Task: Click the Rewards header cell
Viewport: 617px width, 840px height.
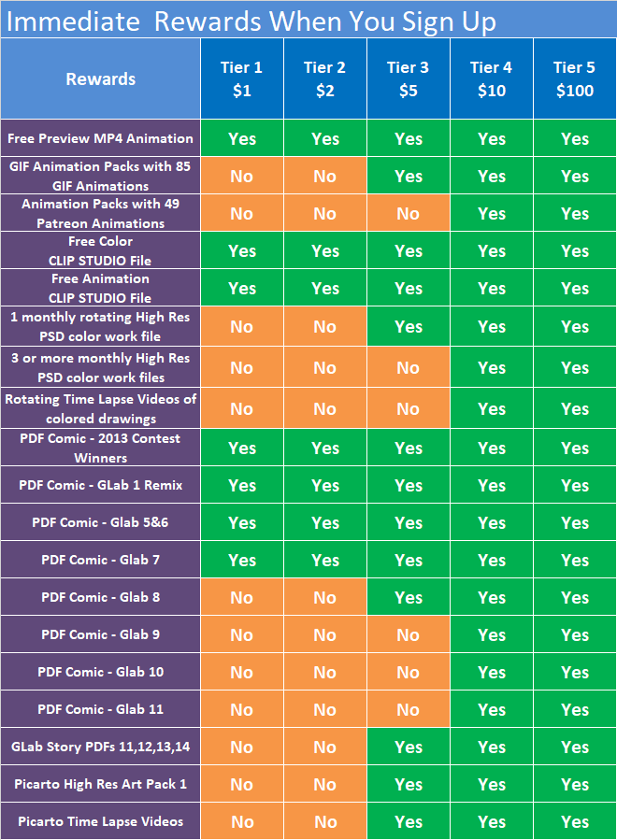Action: point(100,79)
